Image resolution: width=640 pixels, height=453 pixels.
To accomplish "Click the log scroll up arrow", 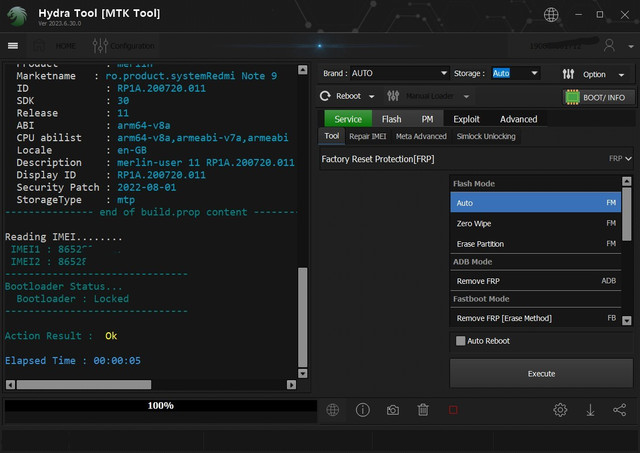I will coord(302,70).
